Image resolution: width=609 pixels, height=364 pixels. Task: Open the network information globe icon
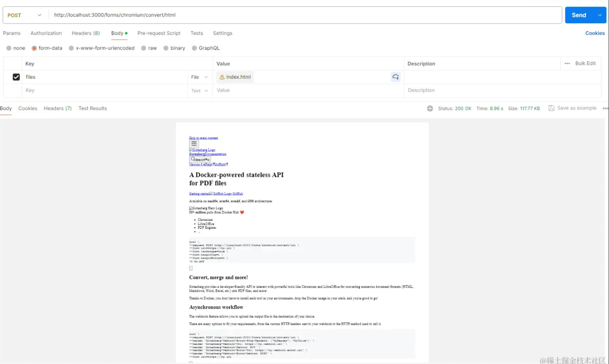[430, 108]
